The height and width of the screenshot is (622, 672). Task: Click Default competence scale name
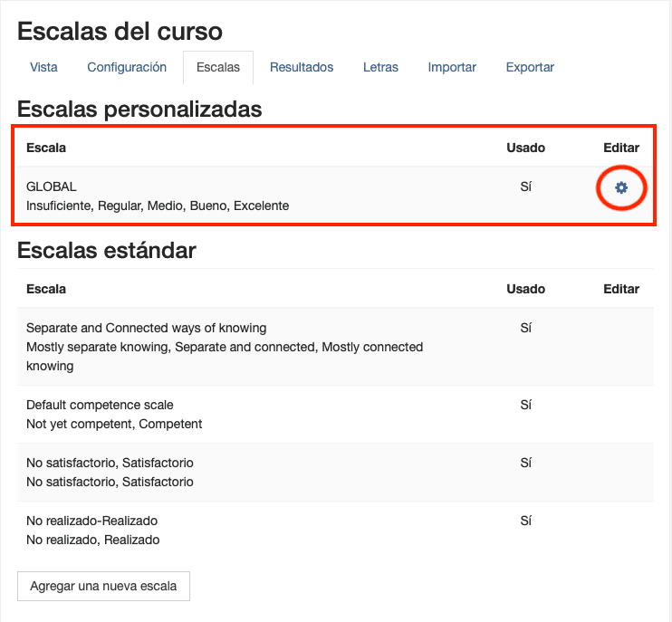click(100, 406)
